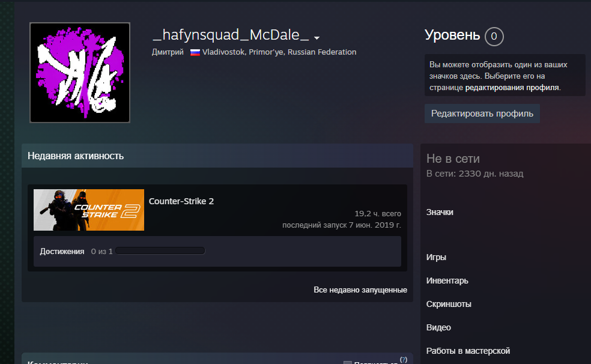The height and width of the screenshot is (364, 591).
Task: Click the (?) help icon in comments
Action: (x=403, y=359)
